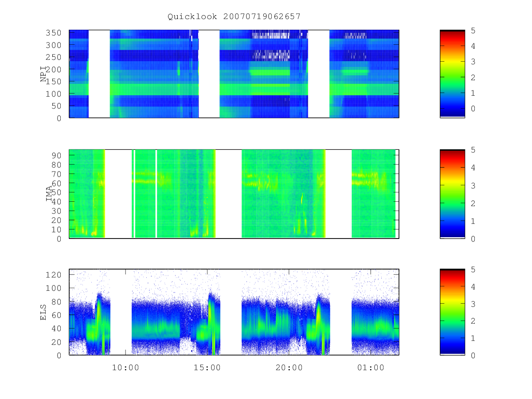Click the NPI y-axis label

tap(44, 74)
